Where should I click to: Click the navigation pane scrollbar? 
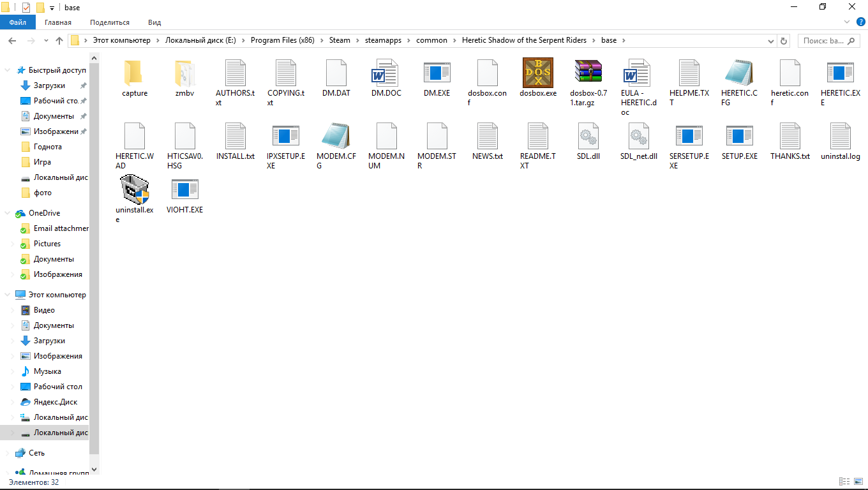[x=94, y=258]
